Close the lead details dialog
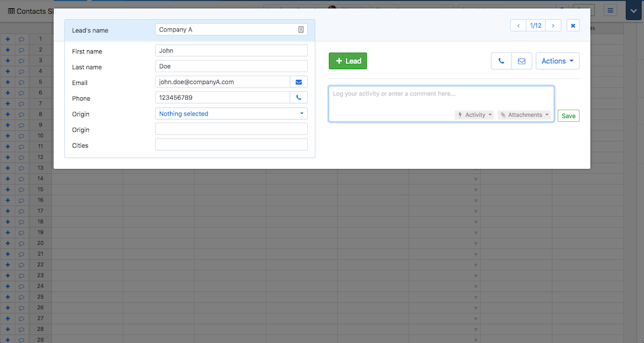 573,25
